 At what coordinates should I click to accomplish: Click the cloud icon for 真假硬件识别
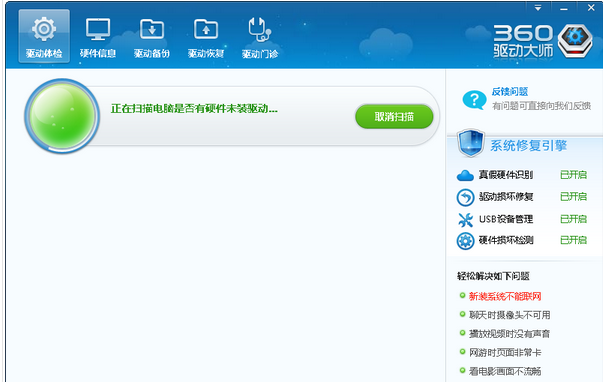(465, 175)
